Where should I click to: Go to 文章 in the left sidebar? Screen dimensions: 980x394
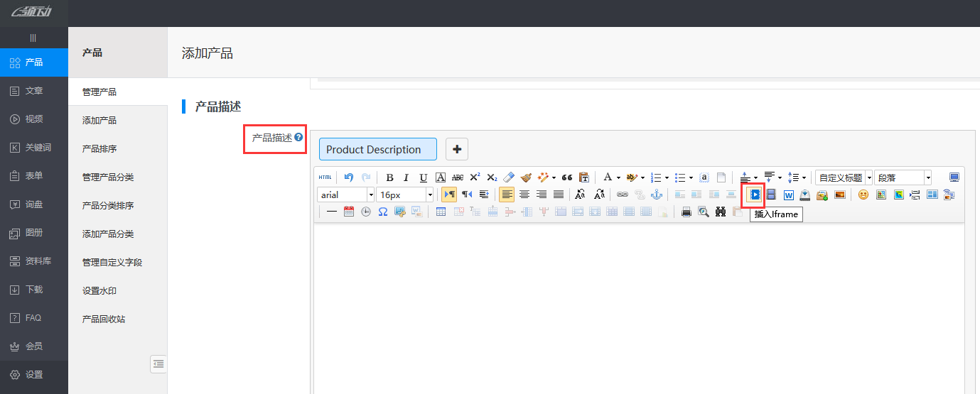click(33, 91)
